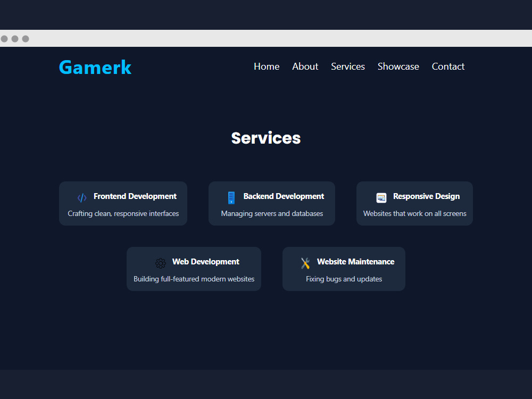The image size is (532, 399).
Task: Click the Frontend Development code brackets icon
Action: click(82, 197)
